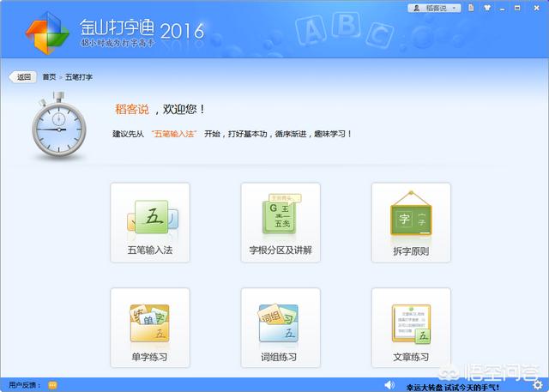549x392 pixels.
Task: Click the document icon in title bar
Action: click(x=472, y=8)
